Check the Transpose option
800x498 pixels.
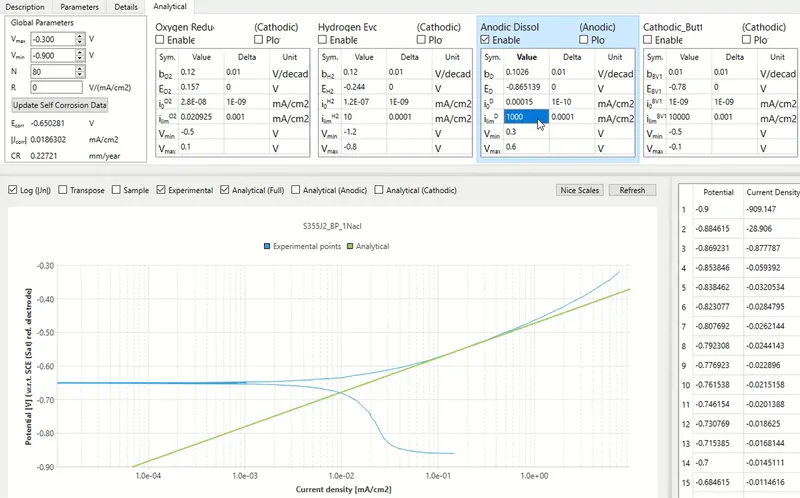pyautogui.click(x=63, y=190)
